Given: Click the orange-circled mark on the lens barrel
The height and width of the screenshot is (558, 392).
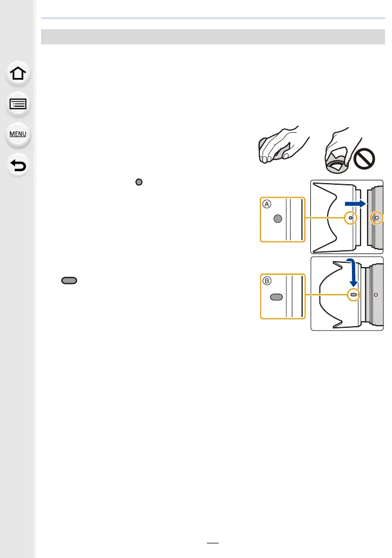Looking at the screenshot, I should pos(377,218).
